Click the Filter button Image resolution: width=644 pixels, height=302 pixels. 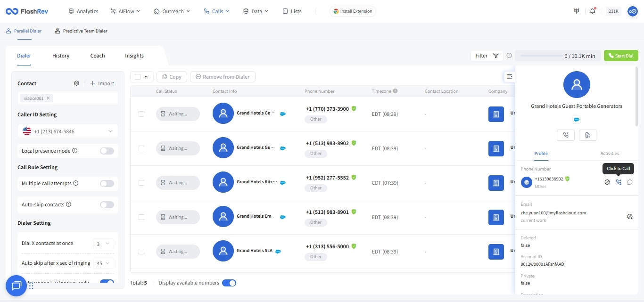click(x=487, y=56)
